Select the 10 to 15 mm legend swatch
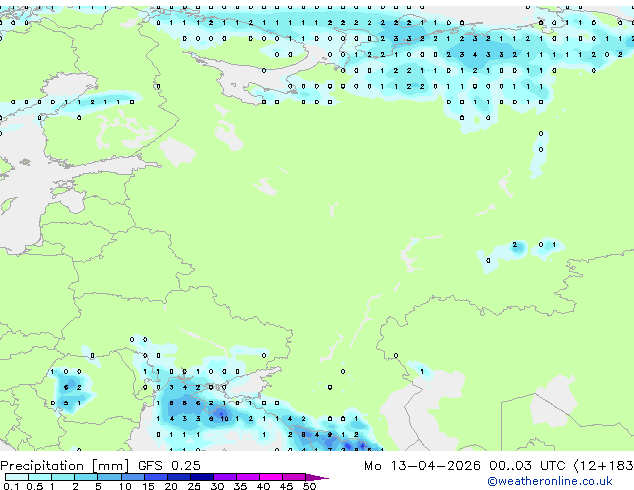 133,477
